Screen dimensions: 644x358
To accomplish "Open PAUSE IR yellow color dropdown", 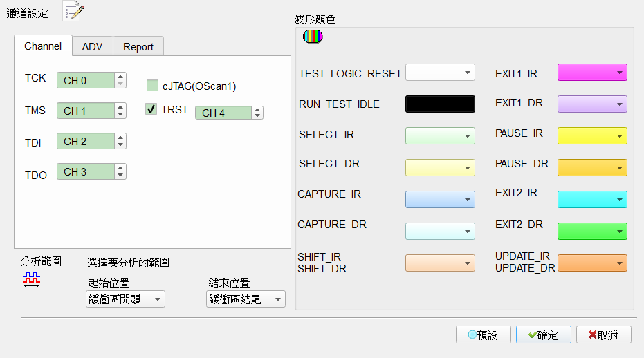I will [592, 136].
